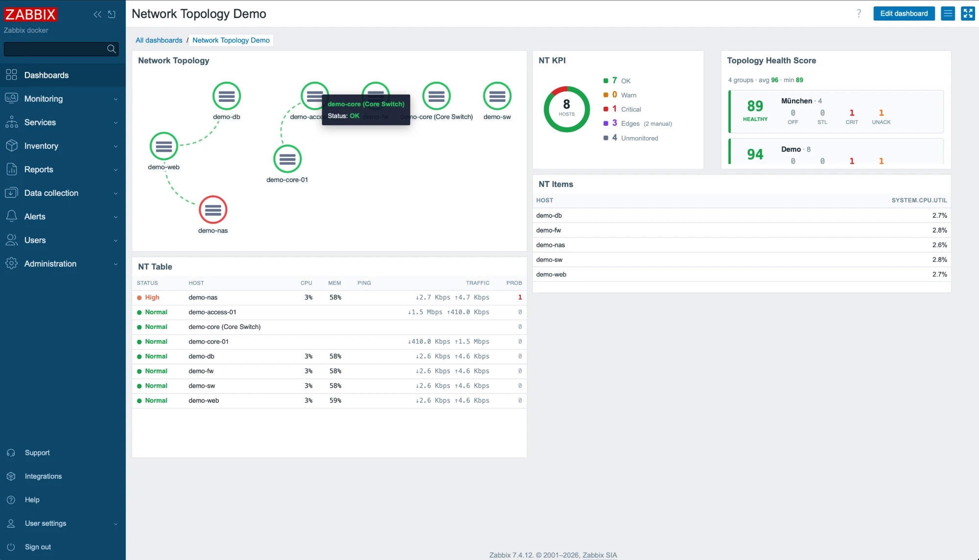The width and height of the screenshot is (979, 560).
Task: Click the Zabbix logo
Action: pos(30,14)
